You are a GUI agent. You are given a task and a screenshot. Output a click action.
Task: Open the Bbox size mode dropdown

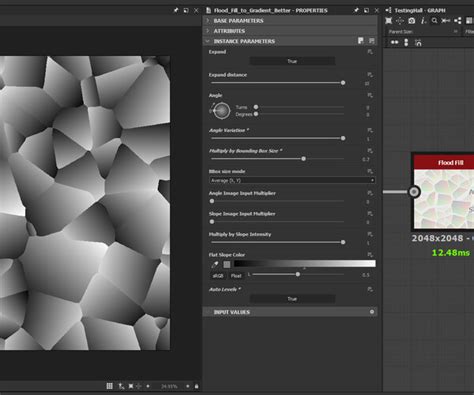tap(292, 180)
